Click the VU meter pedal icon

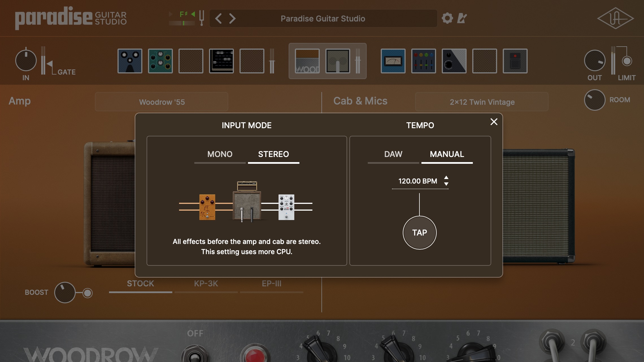coord(393,61)
